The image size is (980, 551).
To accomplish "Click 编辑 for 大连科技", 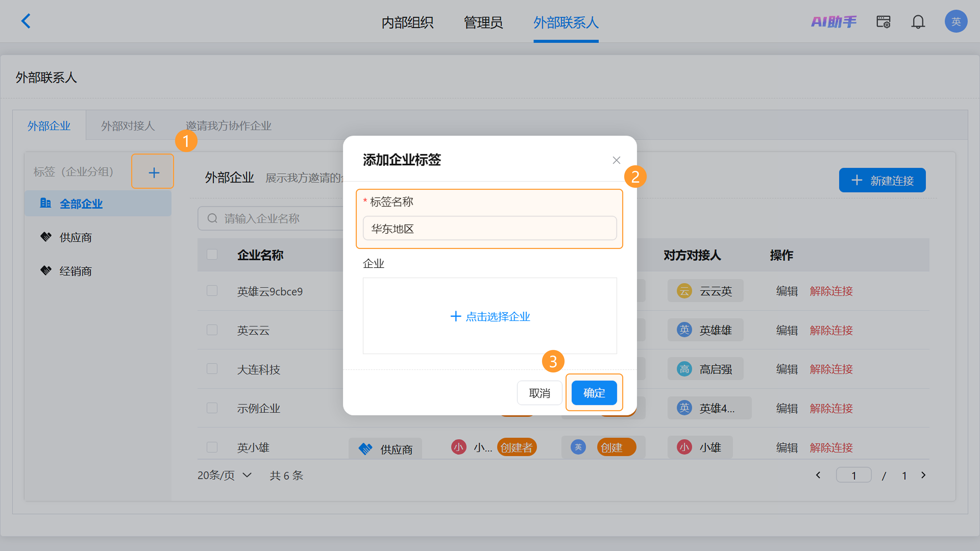I will click(x=787, y=369).
